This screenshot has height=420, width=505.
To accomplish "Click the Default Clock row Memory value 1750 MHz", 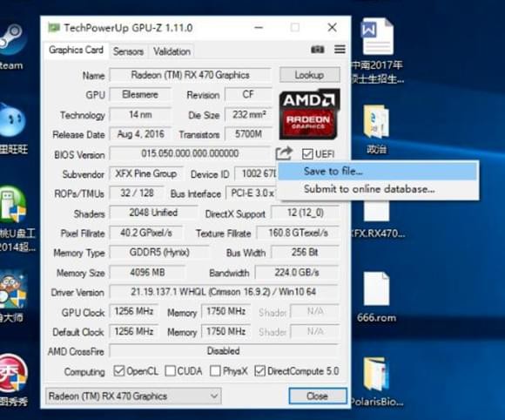I will tap(226, 331).
